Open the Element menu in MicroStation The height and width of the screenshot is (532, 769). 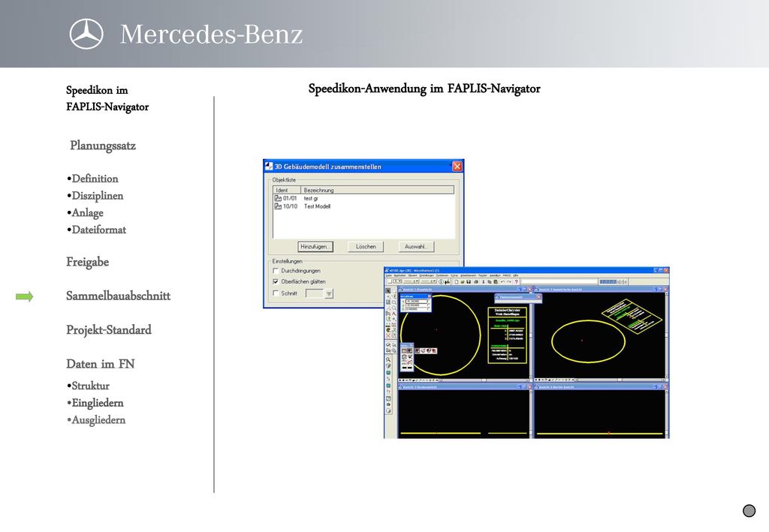(413, 275)
